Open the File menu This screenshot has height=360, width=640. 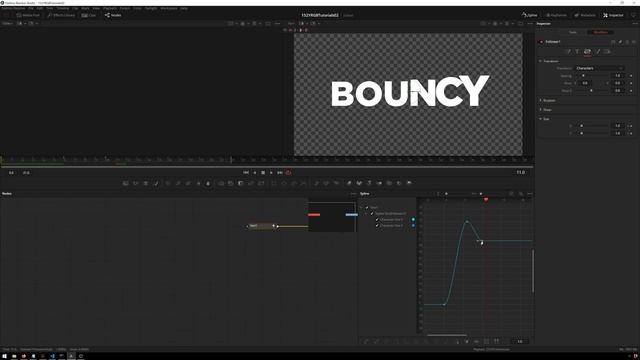coord(31,8)
